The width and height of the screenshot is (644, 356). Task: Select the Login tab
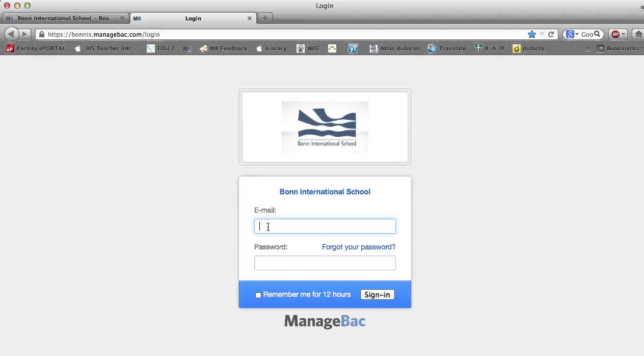[193, 18]
